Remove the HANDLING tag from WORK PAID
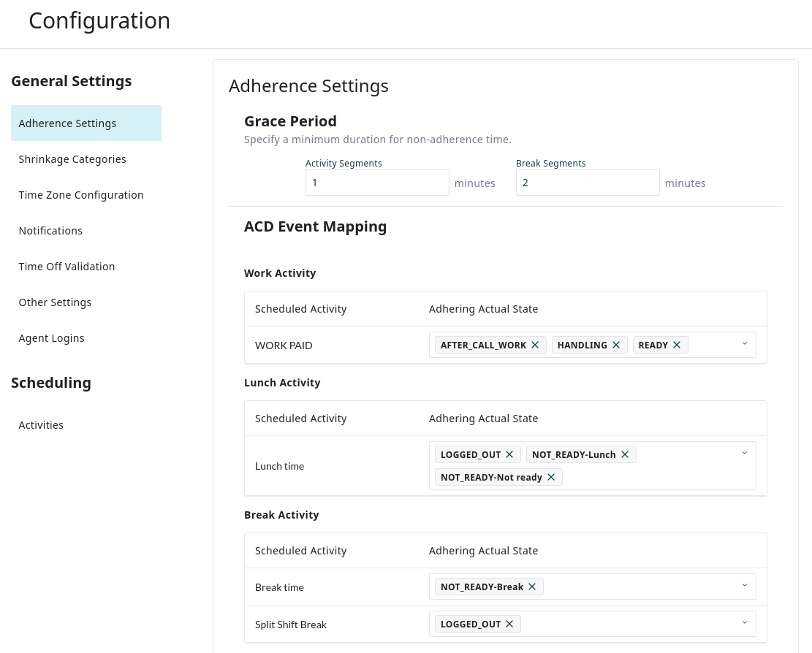Viewport: 812px width, 653px height. coord(616,345)
